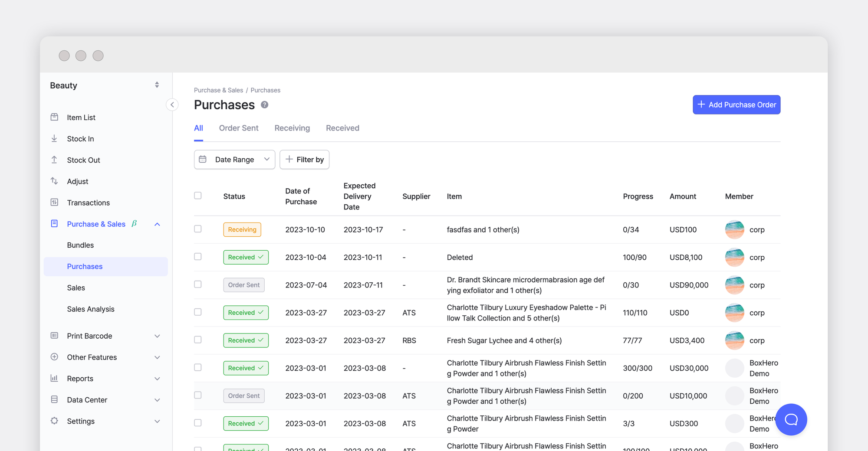The height and width of the screenshot is (451, 868).
Task: Open the chat support bubble
Action: (x=791, y=419)
